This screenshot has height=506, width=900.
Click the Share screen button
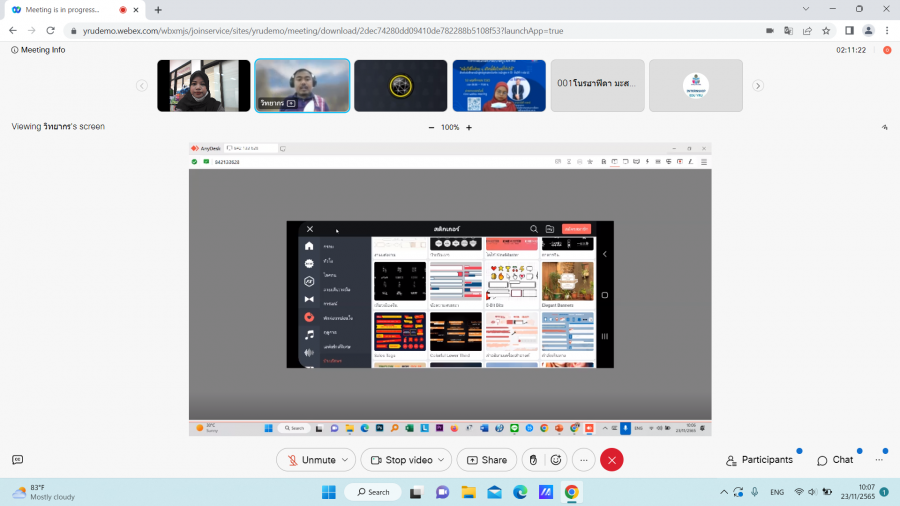tap(487, 460)
